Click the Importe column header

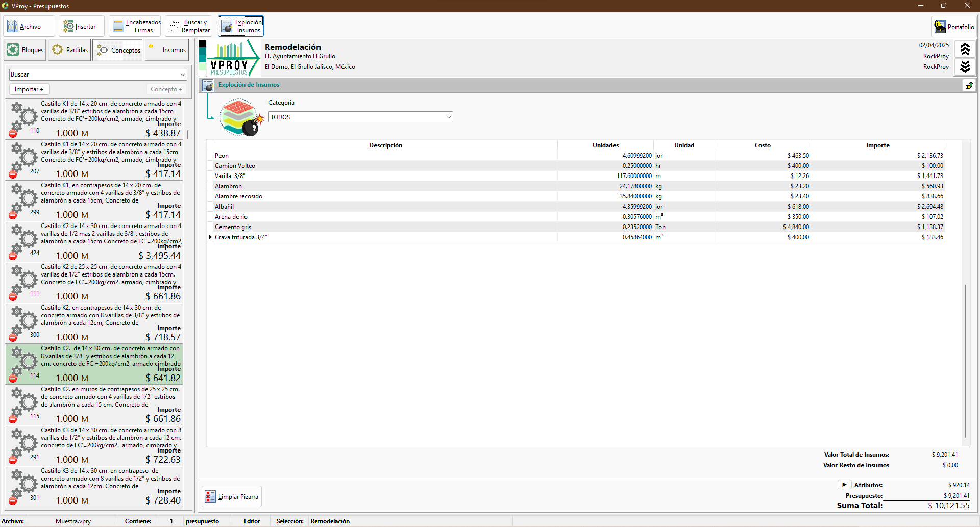point(877,145)
